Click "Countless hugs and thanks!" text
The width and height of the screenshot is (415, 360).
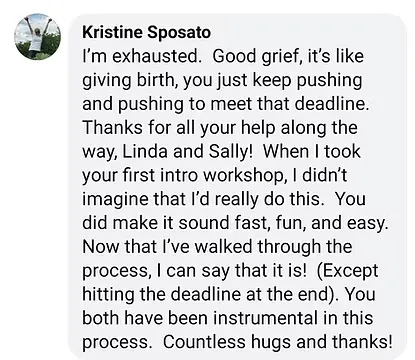click(278, 342)
